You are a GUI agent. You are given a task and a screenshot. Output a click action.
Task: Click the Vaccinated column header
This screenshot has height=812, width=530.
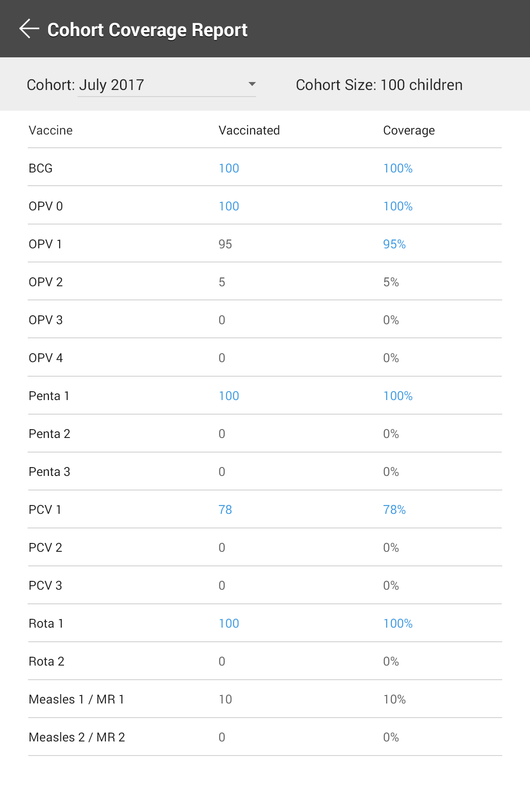tap(249, 130)
